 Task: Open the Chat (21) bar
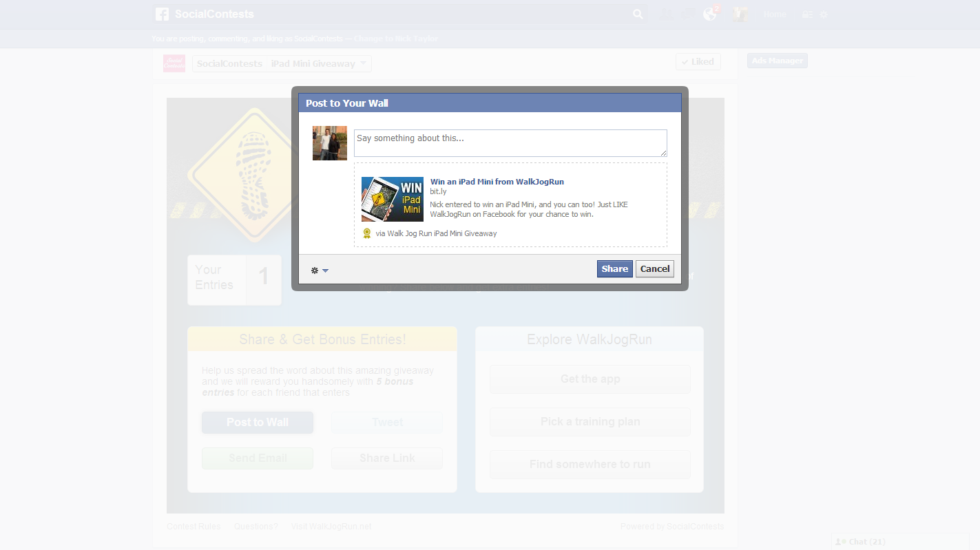tap(900, 542)
